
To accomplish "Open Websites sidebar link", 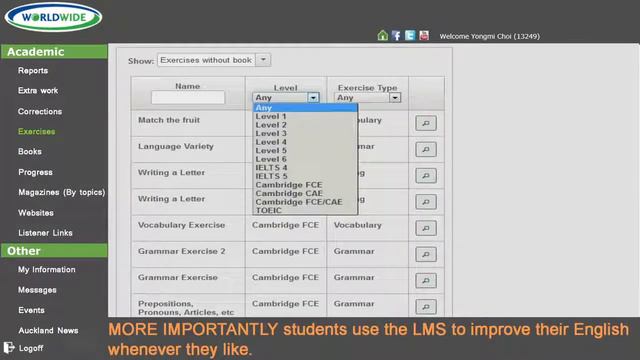I will click(x=36, y=213).
